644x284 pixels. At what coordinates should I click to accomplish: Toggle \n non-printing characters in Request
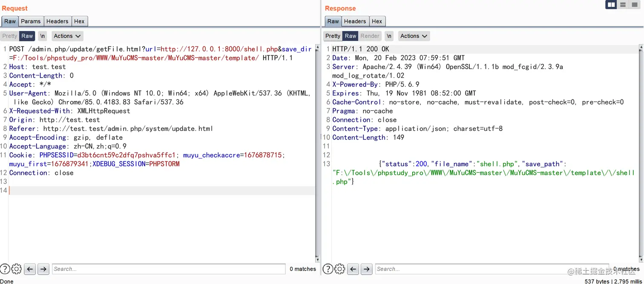(42, 36)
